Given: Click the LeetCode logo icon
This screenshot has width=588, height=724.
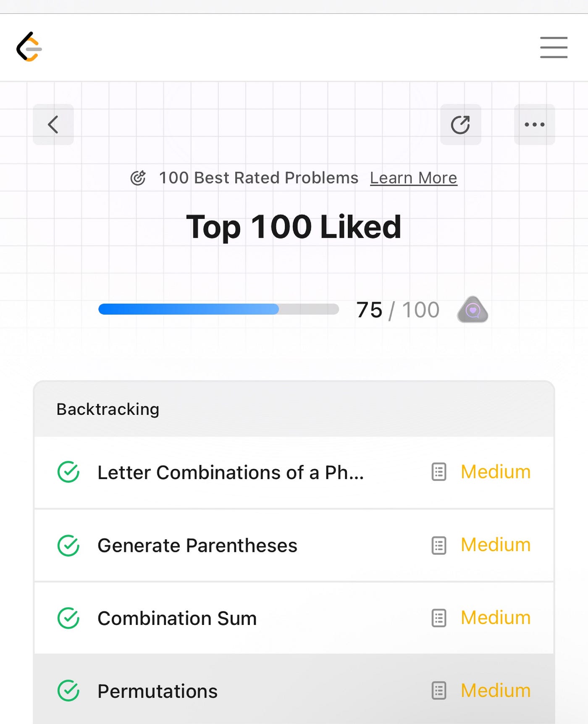Looking at the screenshot, I should point(29,47).
